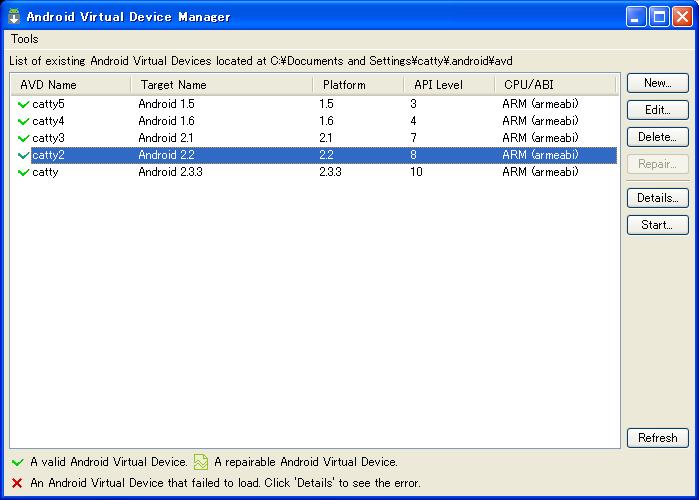Image resolution: width=699 pixels, height=500 pixels.
Task: Click the red X failed-to-load legend icon
Action: click(17, 482)
